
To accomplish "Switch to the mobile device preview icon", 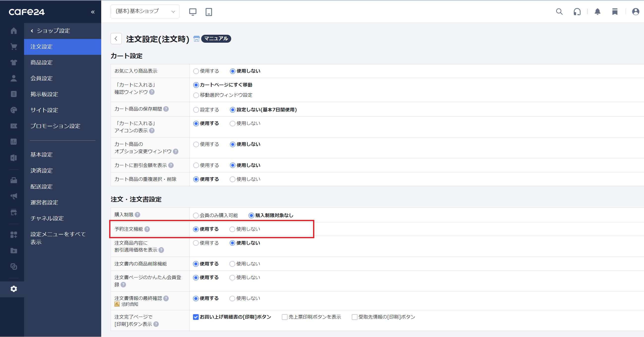I will [208, 12].
